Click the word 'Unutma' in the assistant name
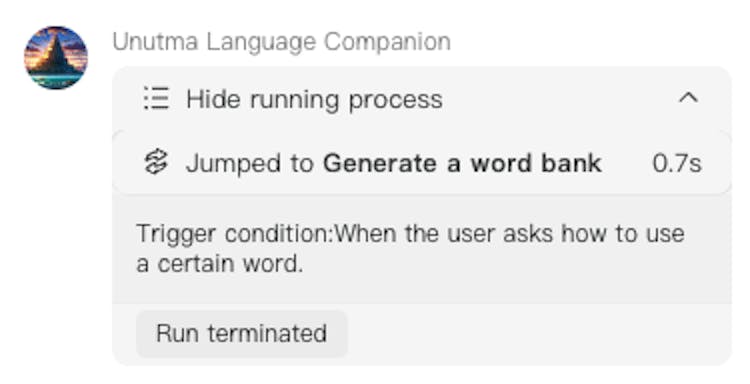This screenshot has width=750, height=384. (155, 42)
